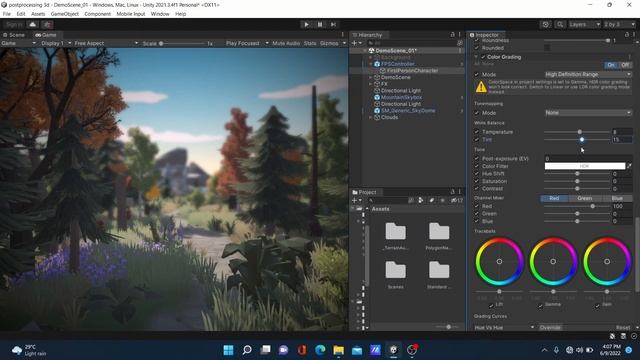Open Game view three-dot options menu
The image size is (640, 360).
tap(343, 35)
